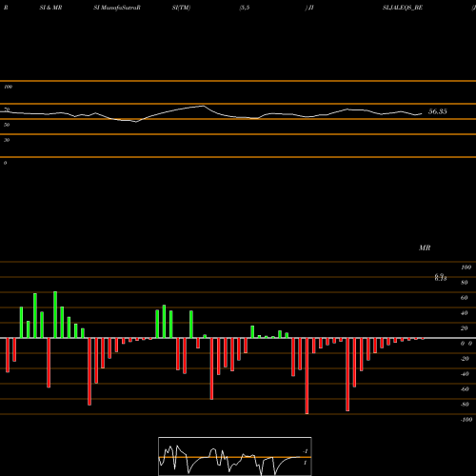Click the 50 level label on RSI axis
The width and height of the screenshot is (476, 476).
7,125
